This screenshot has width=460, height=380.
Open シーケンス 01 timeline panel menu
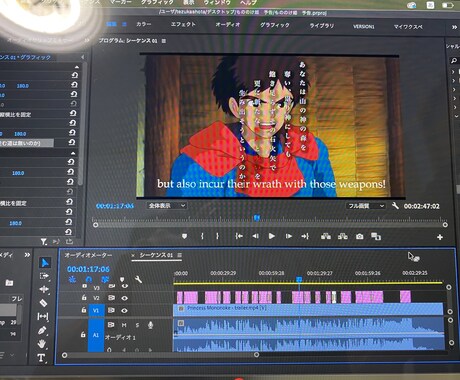(180, 255)
